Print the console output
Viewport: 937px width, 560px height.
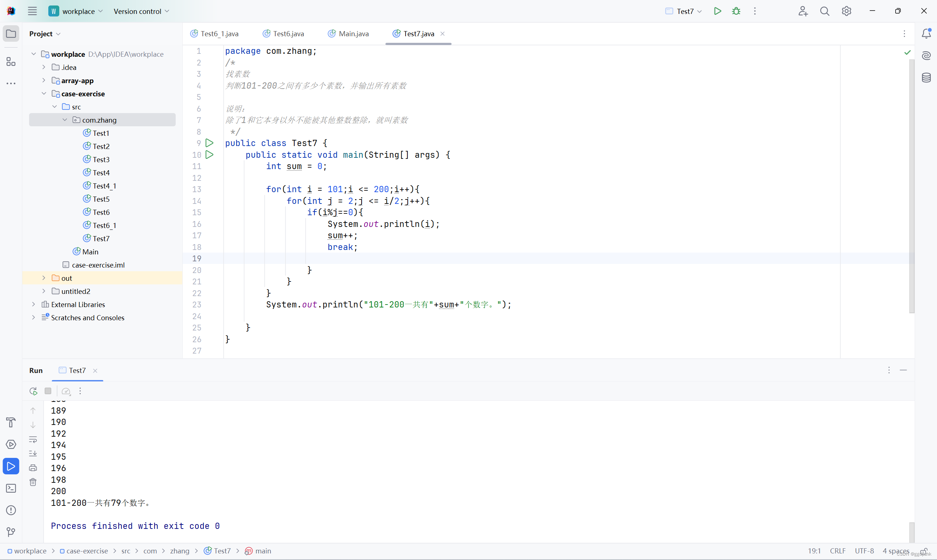(x=33, y=468)
